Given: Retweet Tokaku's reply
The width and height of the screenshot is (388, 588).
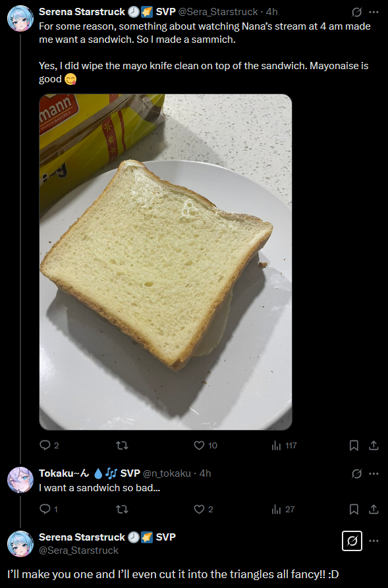Looking at the screenshot, I should (122, 509).
